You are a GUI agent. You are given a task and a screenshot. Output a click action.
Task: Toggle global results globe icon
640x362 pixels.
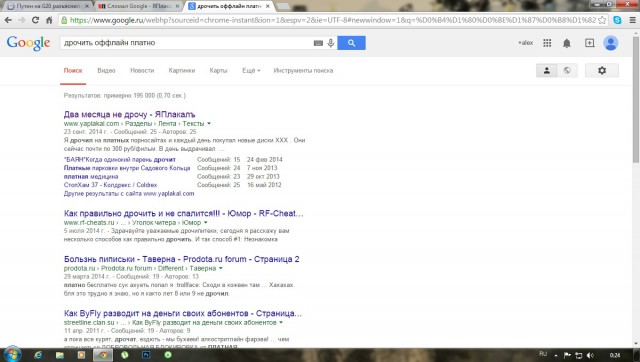click(567, 71)
